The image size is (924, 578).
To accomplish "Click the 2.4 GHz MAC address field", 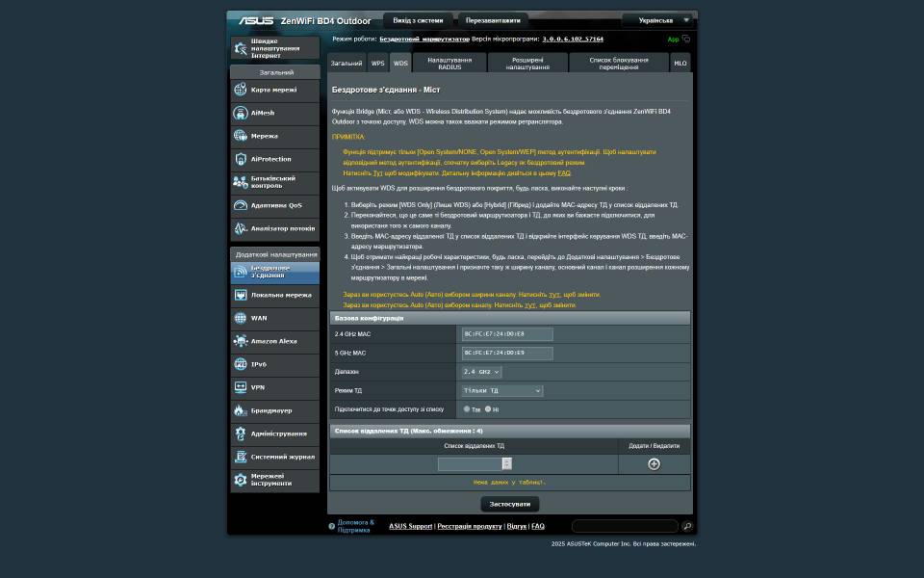I will [x=507, y=334].
